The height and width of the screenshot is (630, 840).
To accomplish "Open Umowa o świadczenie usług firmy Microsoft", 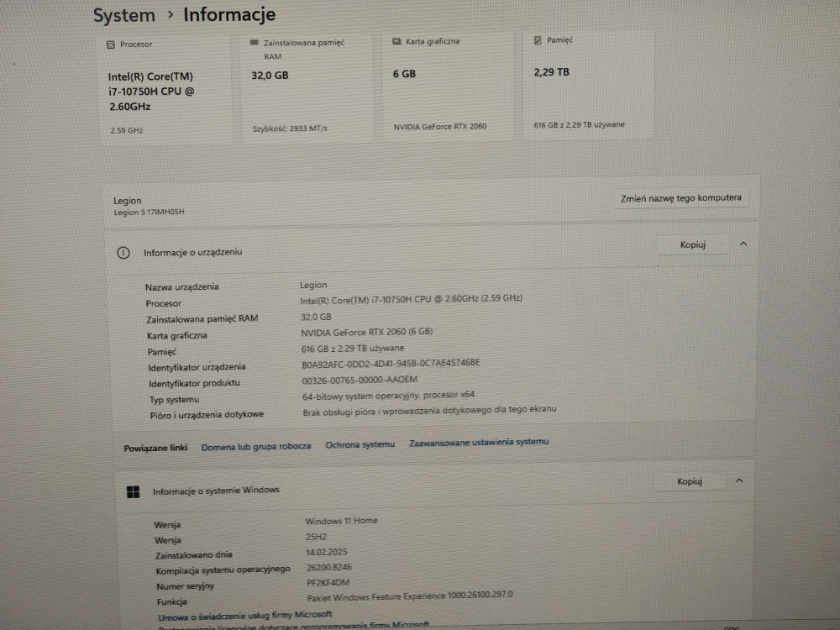I will click(245, 616).
